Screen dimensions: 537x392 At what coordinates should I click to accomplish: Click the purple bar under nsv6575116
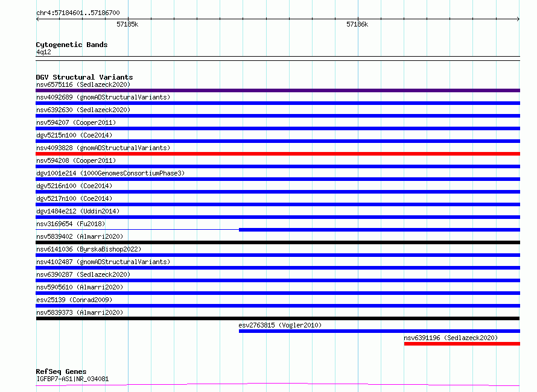[278, 90]
